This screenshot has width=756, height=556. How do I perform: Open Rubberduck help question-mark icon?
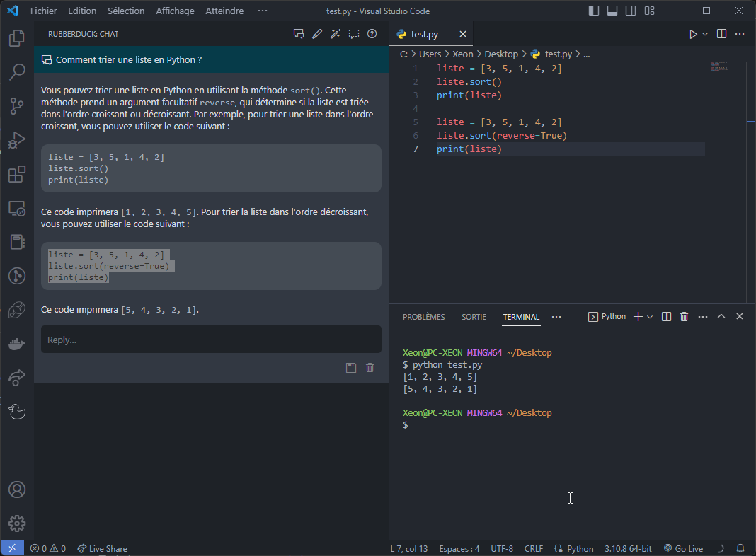coord(372,34)
